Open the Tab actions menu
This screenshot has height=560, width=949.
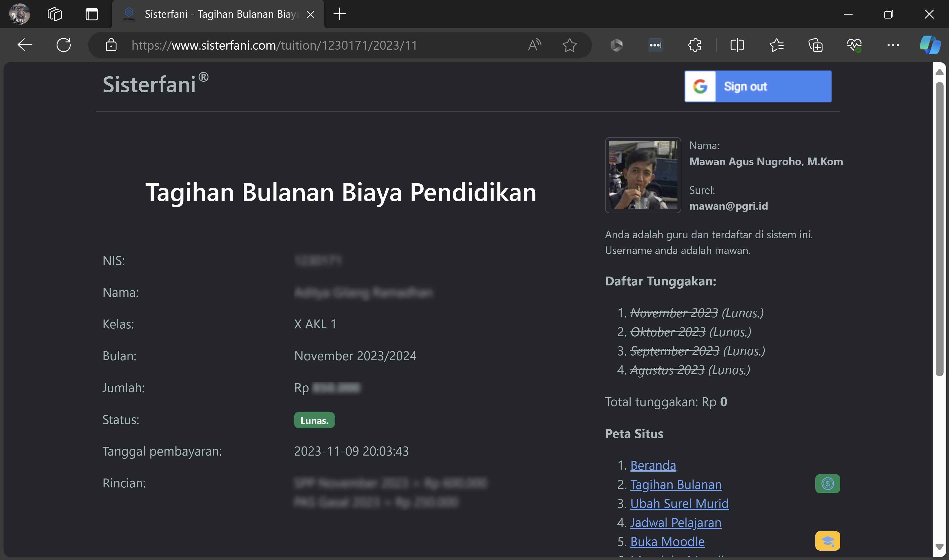coord(92,14)
